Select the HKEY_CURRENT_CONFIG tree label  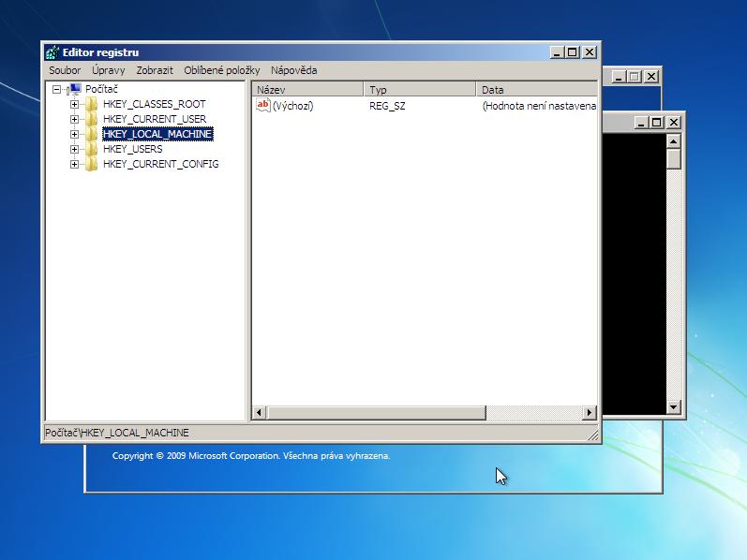tap(160, 164)
